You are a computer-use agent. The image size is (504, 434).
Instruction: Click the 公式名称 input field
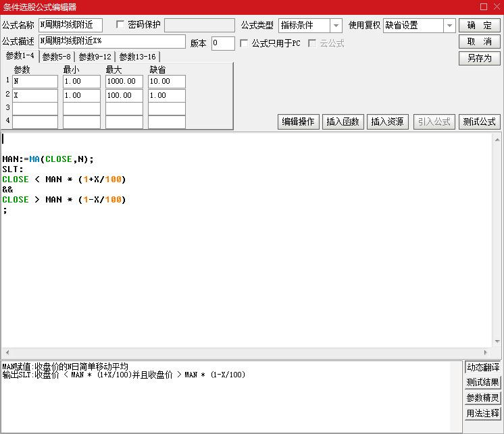(x=70, y=25)
